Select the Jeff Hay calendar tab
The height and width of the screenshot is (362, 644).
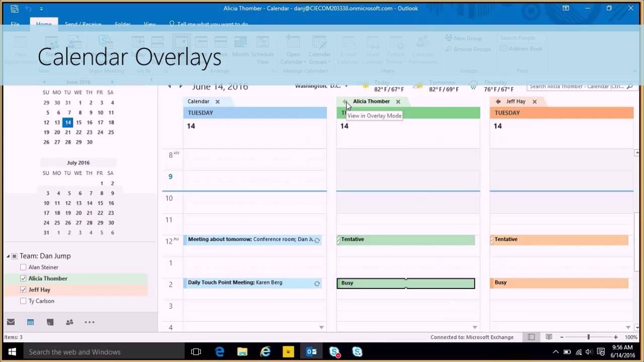pyautogui.click(x=516, y=102)
